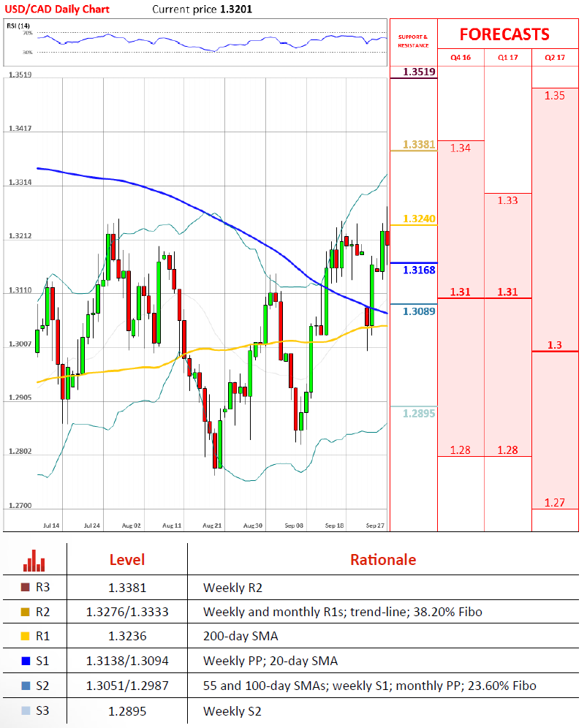587x728 pixels.
Task: Click the Level column header
Action: [127, 560]
